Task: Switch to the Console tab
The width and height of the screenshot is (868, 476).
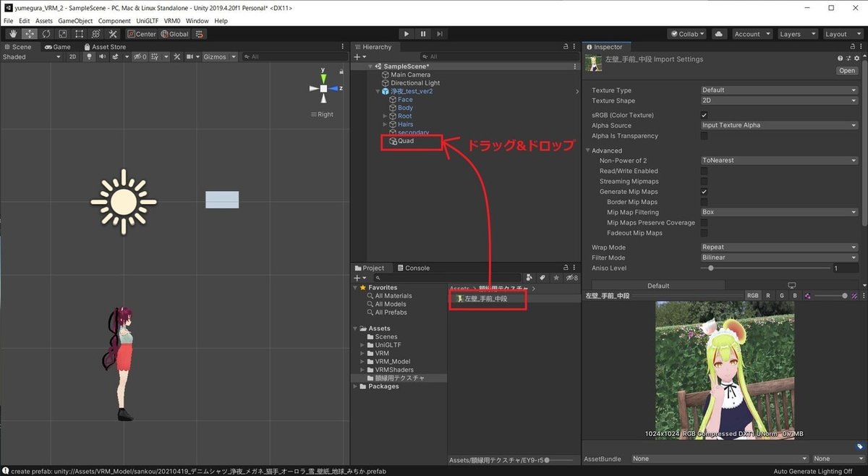Action: coord(413,268)
